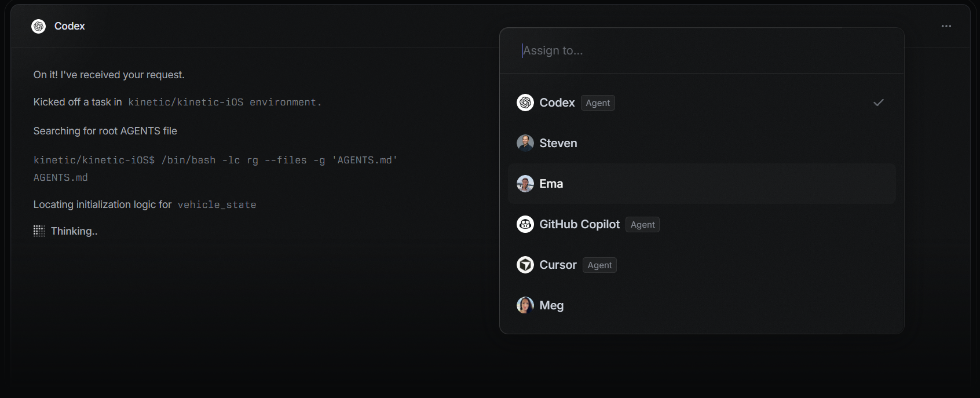Click Meg's profile avatar
Screen dimensions: 980x398
pyautogui.click(x=525, y=305)
